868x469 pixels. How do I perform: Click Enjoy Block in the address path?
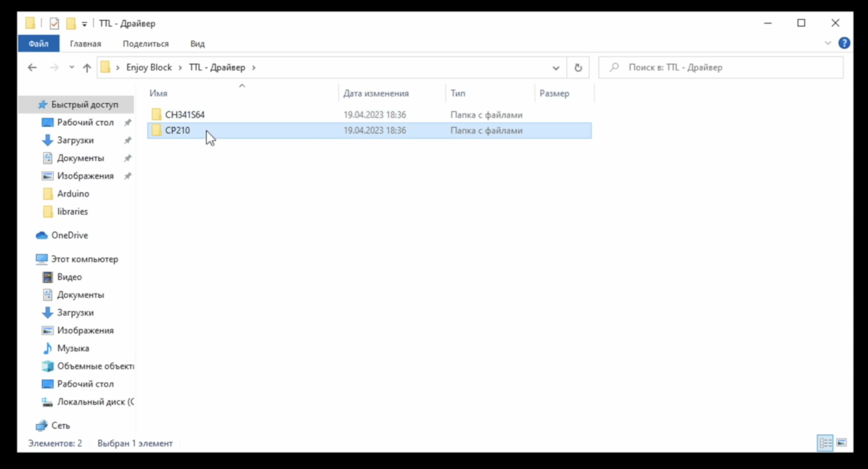click(x=149, y=68)
